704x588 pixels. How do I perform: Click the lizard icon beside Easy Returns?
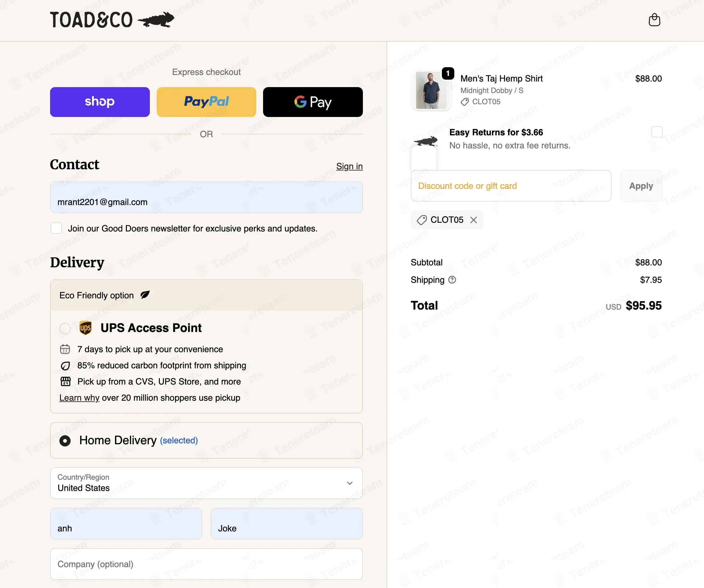[426, 141]
